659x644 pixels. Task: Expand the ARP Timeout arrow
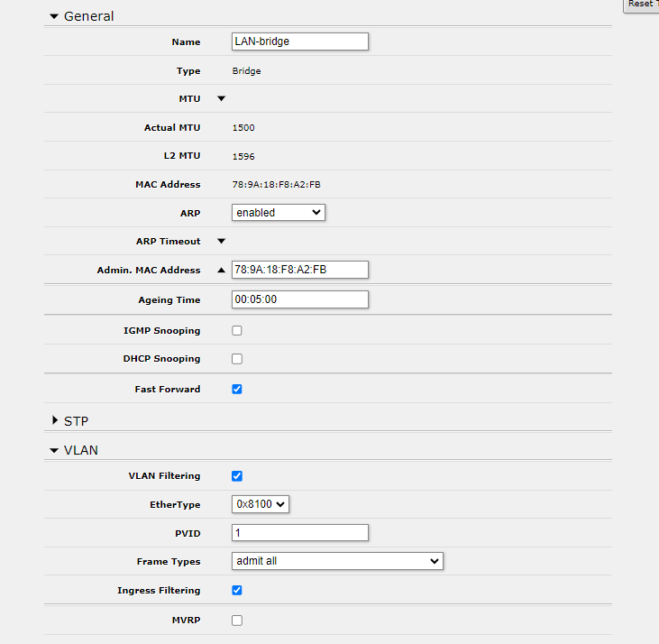tap(222, 242)
